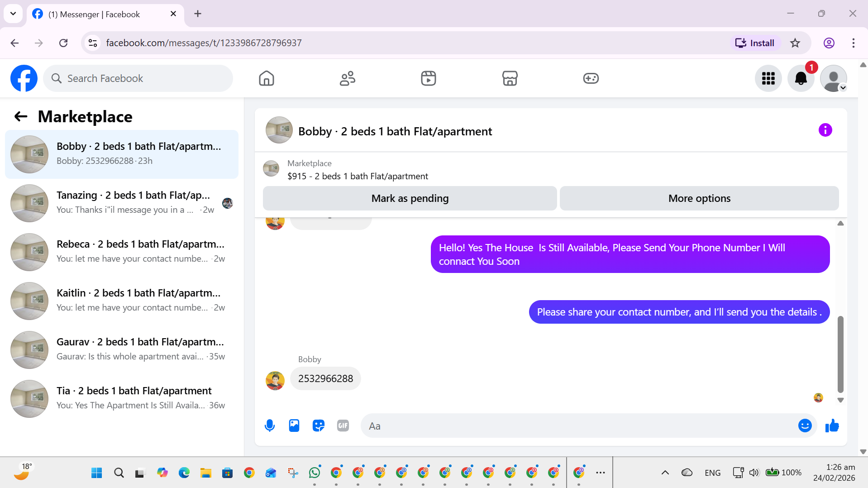The width and height of the screenshot is (868, 488).
Task: Open the Video (Watch) icon
Action: (x=429, y=78)
